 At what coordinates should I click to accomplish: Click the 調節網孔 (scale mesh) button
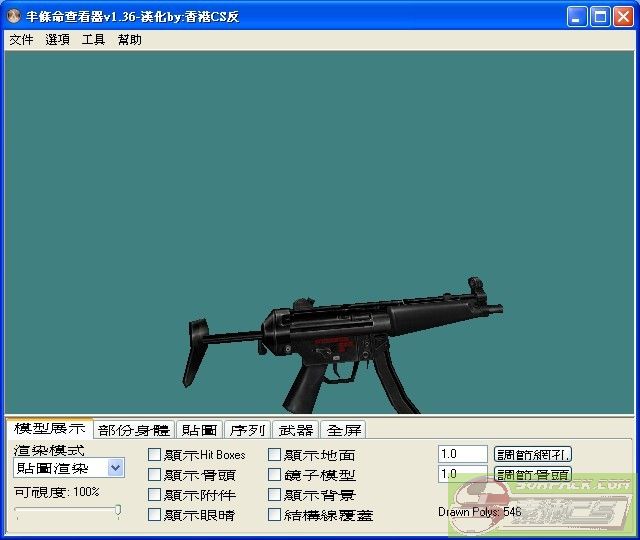point(533,454)
